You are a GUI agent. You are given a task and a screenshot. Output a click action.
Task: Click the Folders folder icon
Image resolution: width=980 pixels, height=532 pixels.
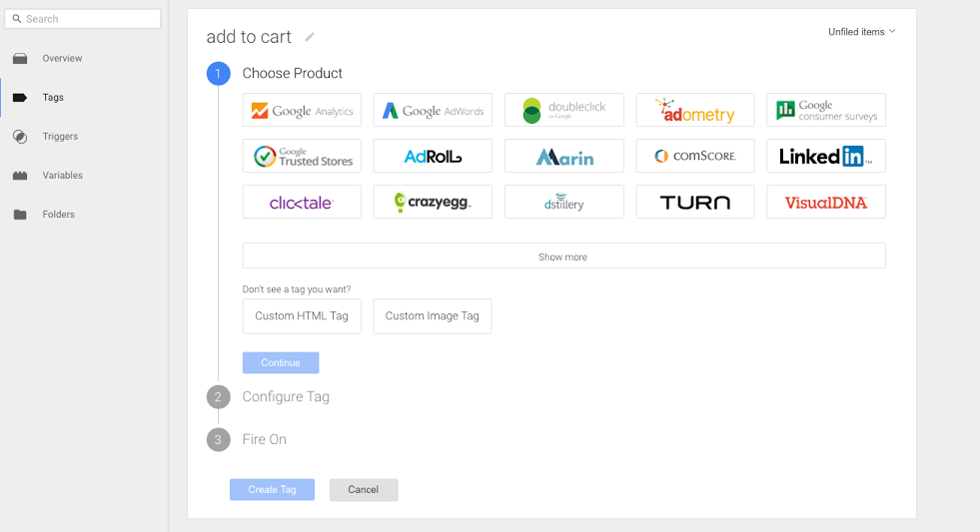(20, 215)
